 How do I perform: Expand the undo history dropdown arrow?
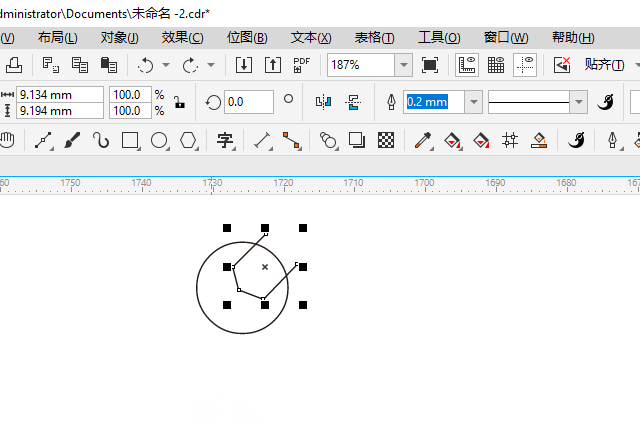(166, 65)
